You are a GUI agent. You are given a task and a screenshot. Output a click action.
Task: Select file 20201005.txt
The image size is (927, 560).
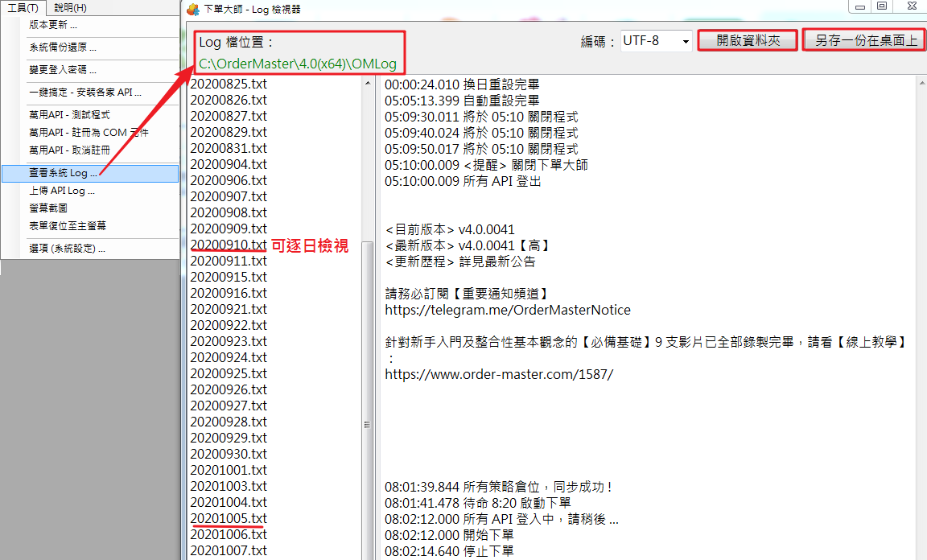pos(229,518)
